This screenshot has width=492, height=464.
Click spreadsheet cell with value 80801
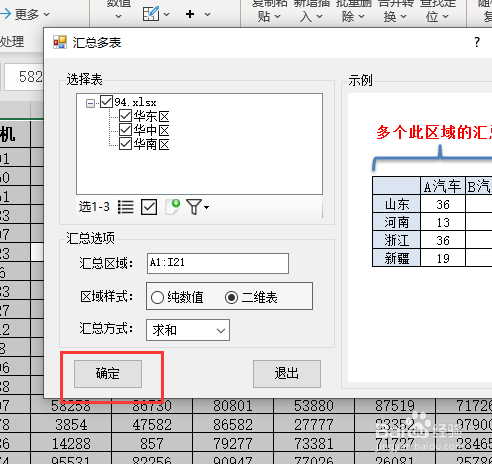(233, 406)
